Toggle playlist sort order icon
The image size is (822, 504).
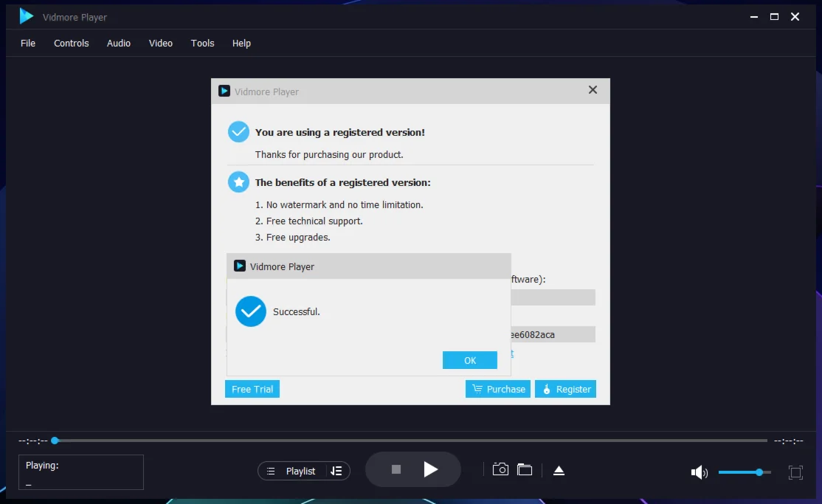pyautogui.click(x=336, y=471)
